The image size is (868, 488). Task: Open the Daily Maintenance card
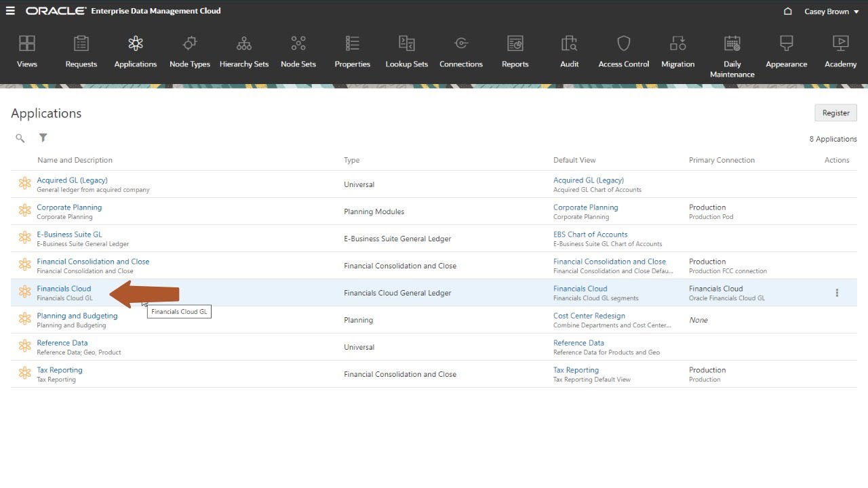732,57
